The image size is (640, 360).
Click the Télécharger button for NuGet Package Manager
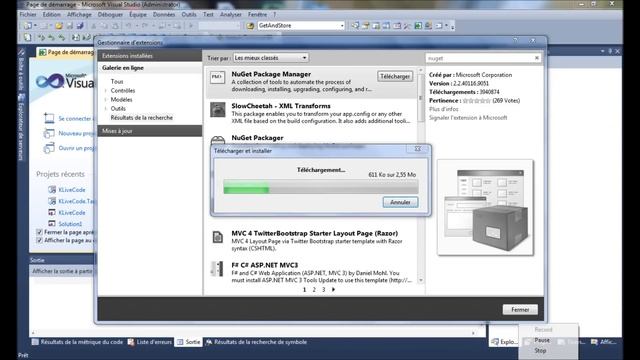(x=395, y=76)
